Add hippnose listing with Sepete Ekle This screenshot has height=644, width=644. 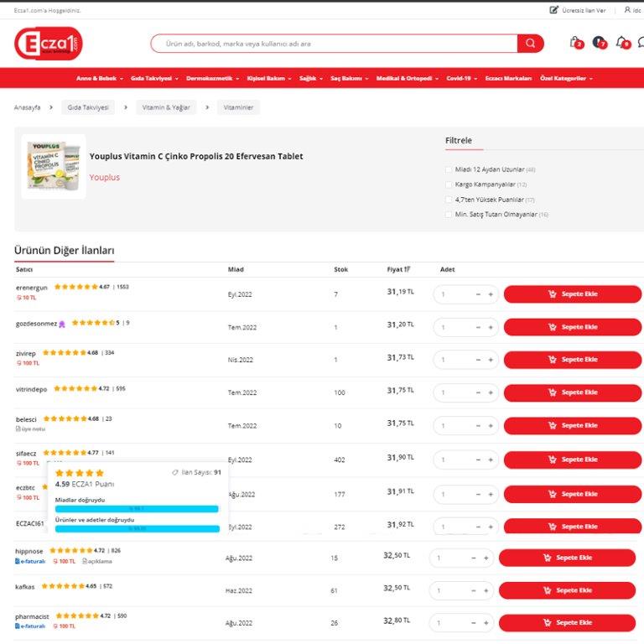point(567,558)
